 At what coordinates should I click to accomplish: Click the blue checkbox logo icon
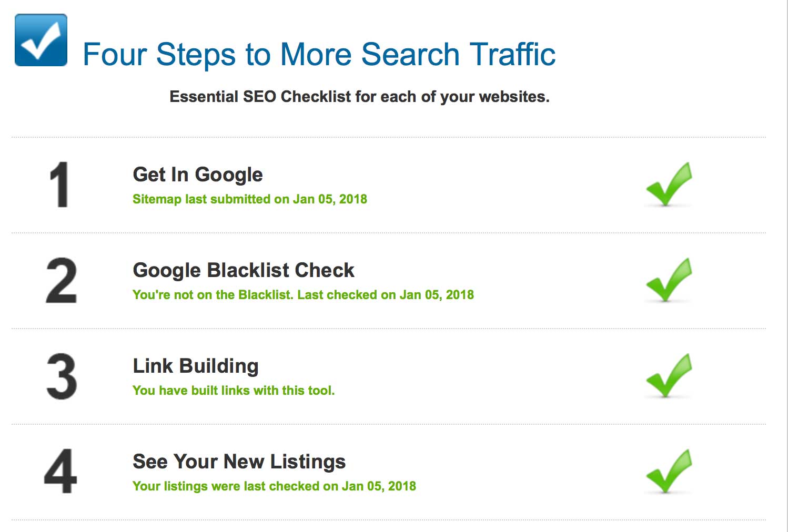[41, 40]
